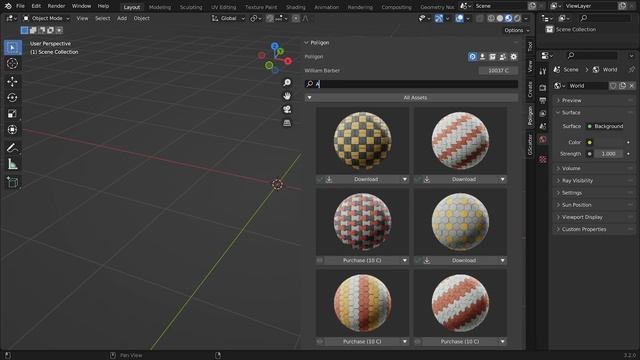Select the checkered yellow-black material thumbnail
640x360 pixels.
point(362,141)
